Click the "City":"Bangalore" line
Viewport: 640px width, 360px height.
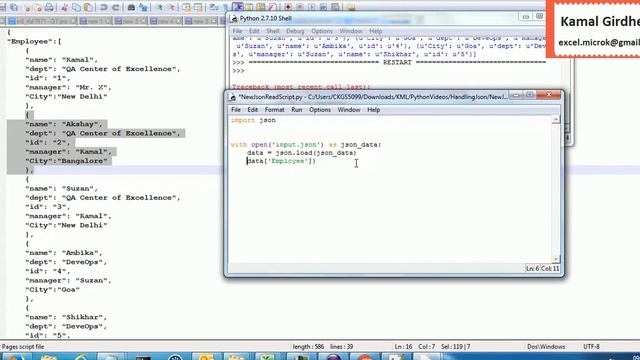tap(67, 161)
